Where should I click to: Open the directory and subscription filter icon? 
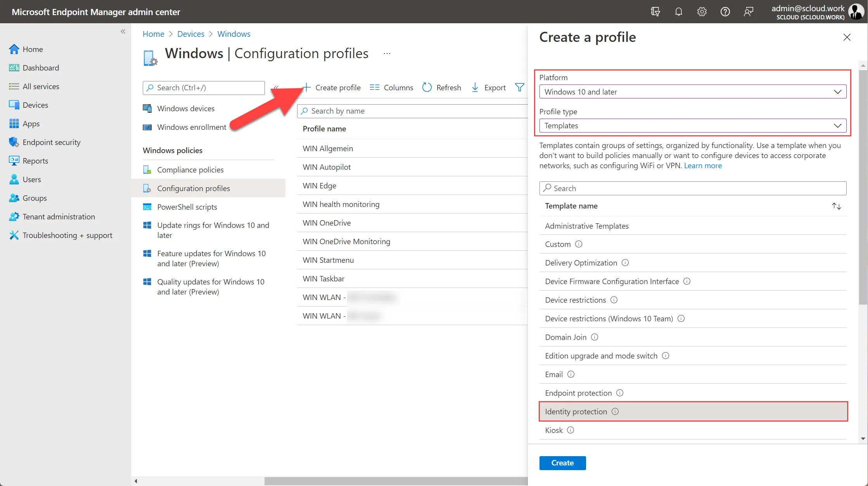tap(655, 12)
